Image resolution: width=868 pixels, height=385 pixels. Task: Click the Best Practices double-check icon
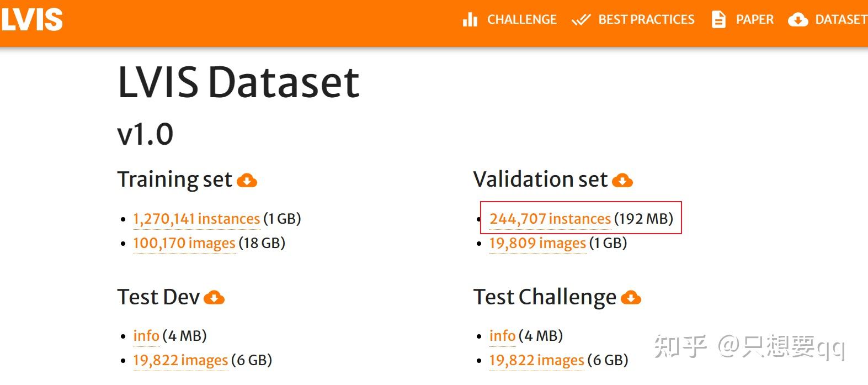(x=581, y=20)
